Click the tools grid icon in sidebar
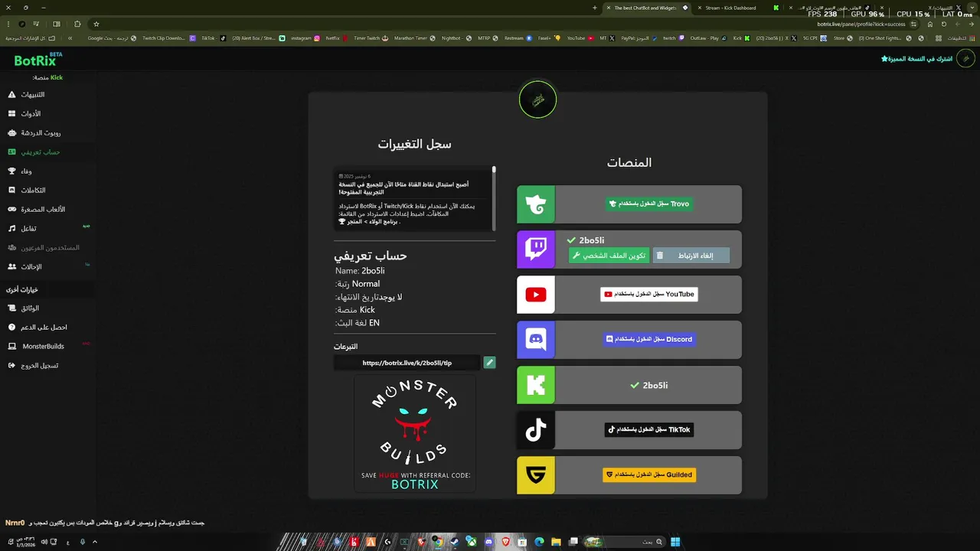This screenshot has width=980, height=551. (x=11, y=114)
